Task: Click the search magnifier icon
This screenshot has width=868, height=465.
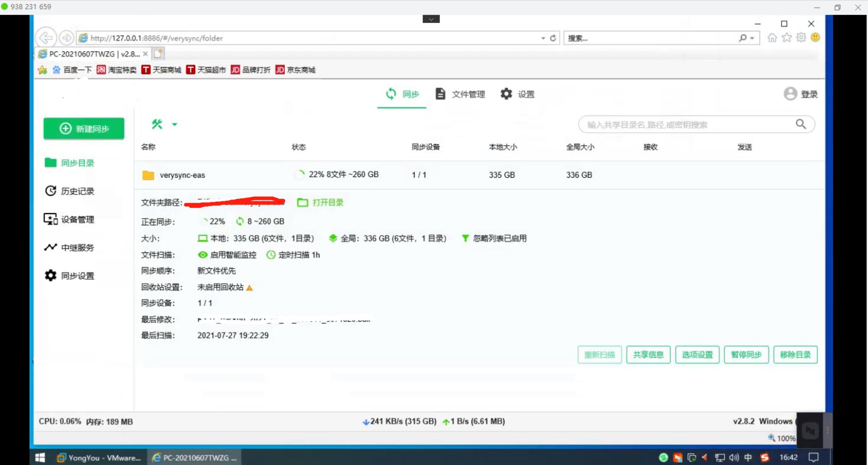Action: coord(801,124)
